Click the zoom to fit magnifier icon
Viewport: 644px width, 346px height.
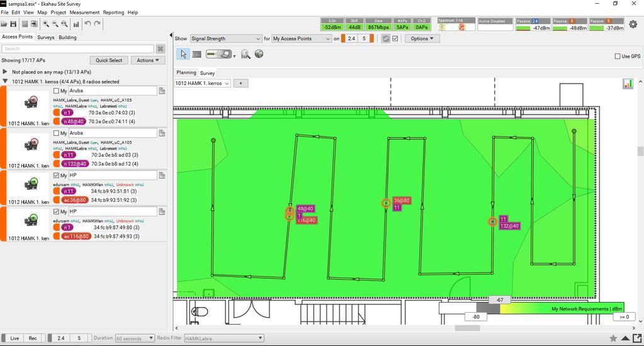[64, 24]
